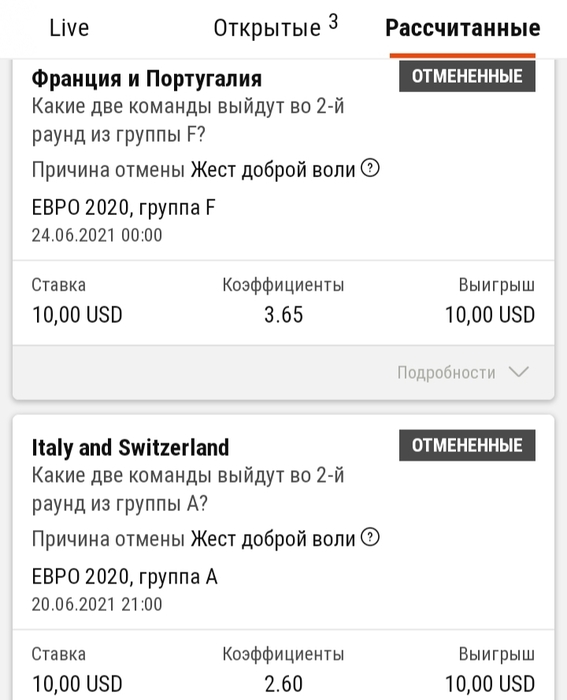Click the group F qualification question text
This screenshot has height=700, width=567.
[x=188, y=121]
